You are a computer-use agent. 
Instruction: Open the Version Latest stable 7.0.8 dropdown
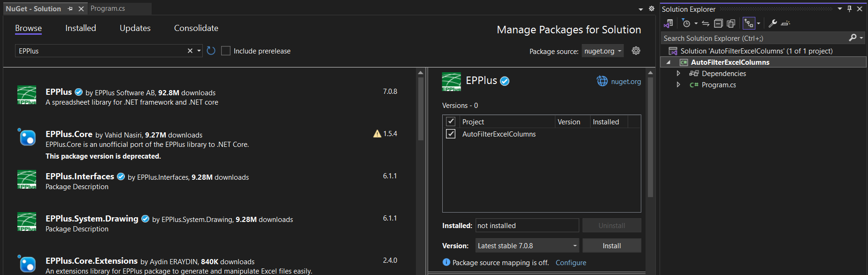coord(528,245)
